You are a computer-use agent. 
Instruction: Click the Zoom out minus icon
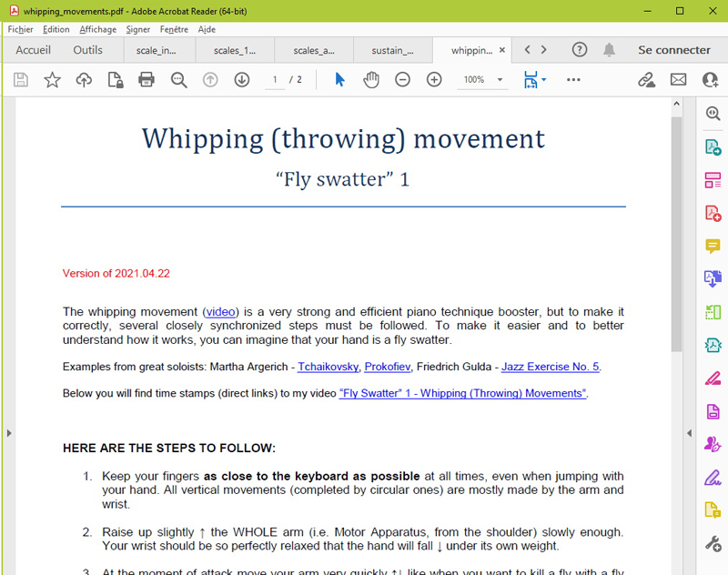tap(402, 80)
